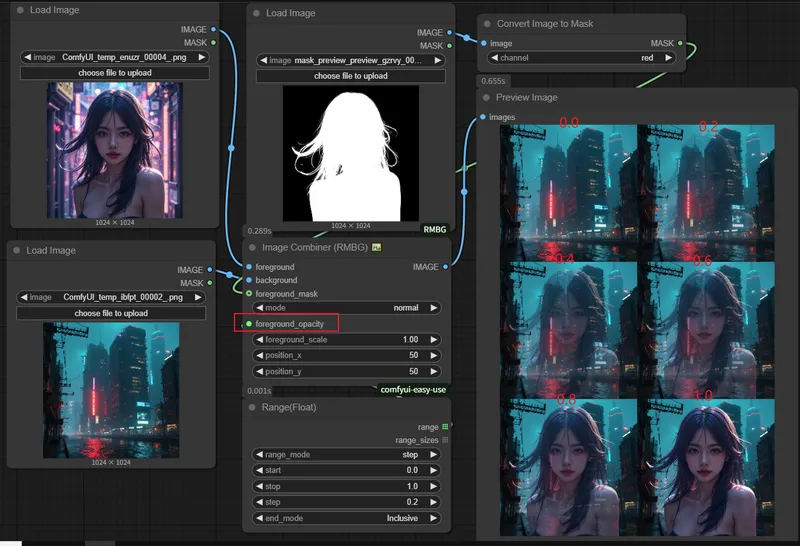Decrease position_x using its left arrow
Viewport: 800px width, 546px height.
259,356
